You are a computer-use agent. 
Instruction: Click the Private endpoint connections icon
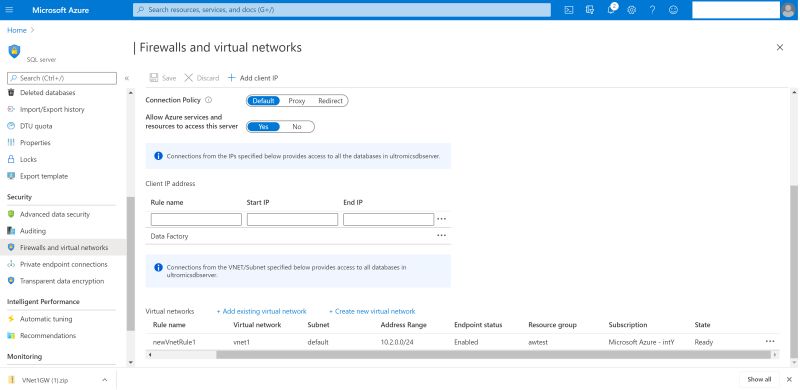[x=11, y=264]
